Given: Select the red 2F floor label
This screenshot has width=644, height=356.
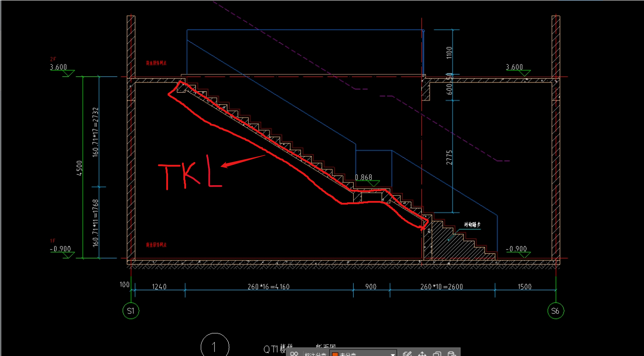Looking at the screenshot, I should pyautogui.click(x=53, y=59).
